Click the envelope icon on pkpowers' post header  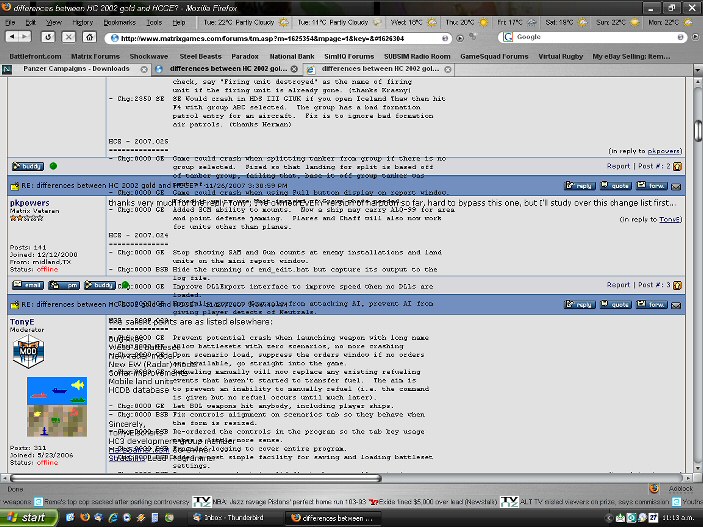tap(676, 186)
